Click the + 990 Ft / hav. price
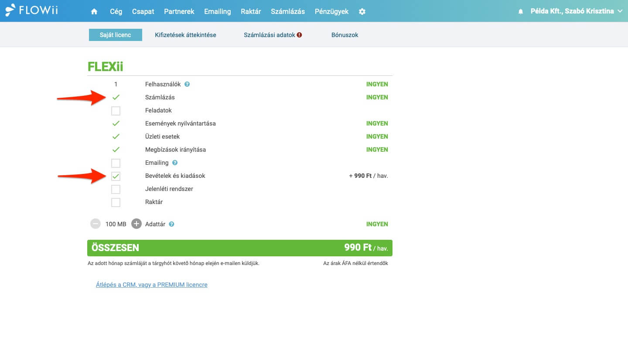628x364 pixels. click(369, 176)
